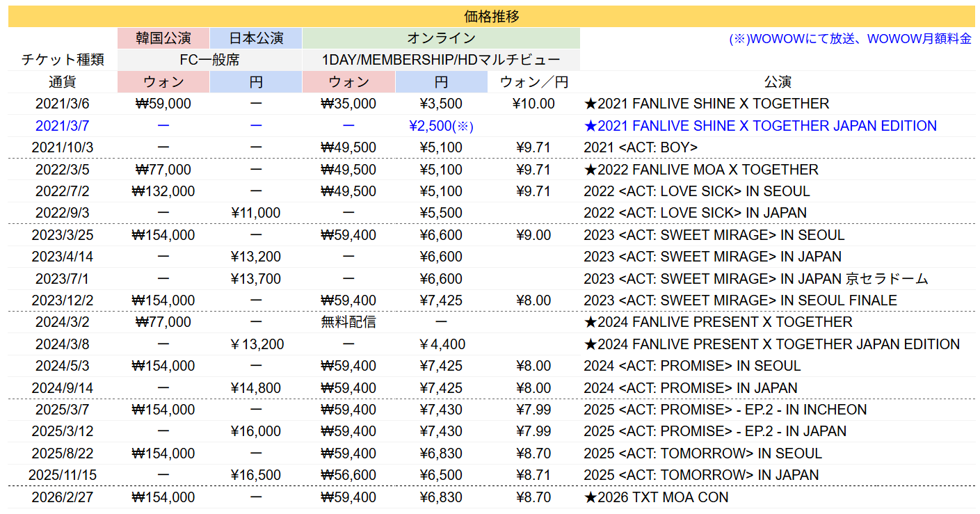Screen dimensions: 980x514
Task: Select the チケット種類 label cell
Action: [63, 60]
